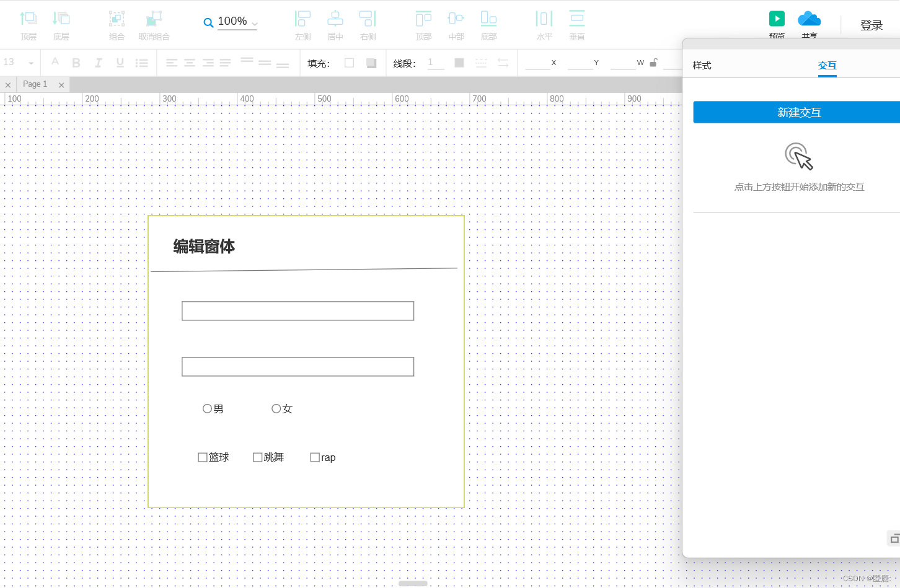Check the 篮球 checkbox
The height and width of the screenshot is (588, 900).
tap(203, 457)
